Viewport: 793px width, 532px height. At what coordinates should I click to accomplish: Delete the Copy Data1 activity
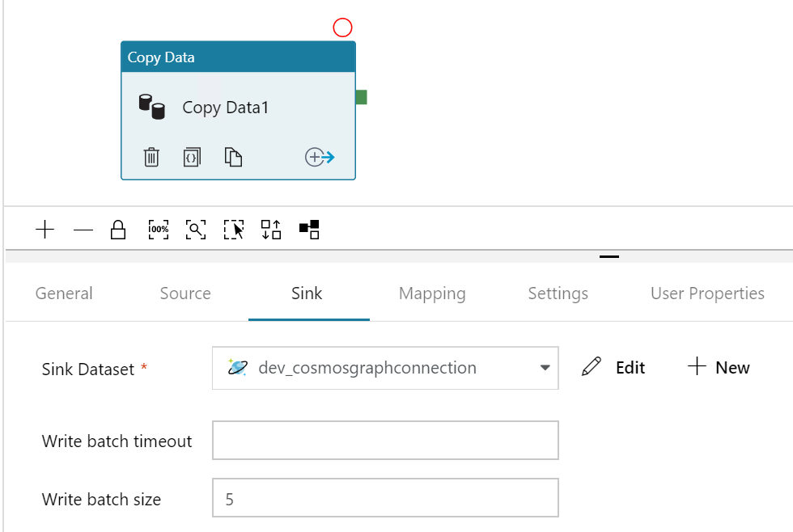(x=151, y=157)
